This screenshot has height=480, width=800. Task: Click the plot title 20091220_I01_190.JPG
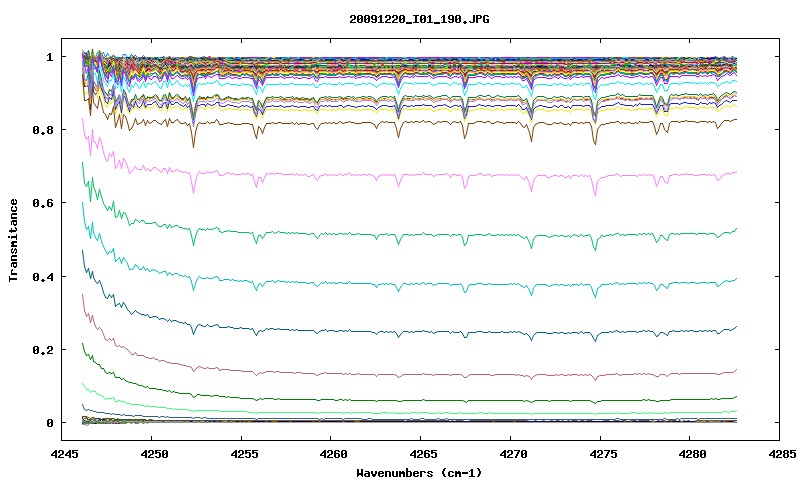click(x=419, y=20)
